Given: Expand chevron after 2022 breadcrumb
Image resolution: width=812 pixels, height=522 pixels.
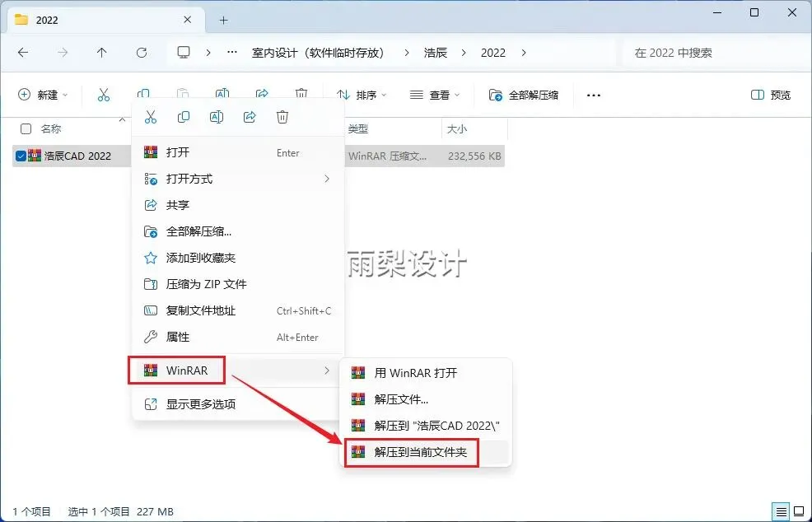Looking at the screenshot, I should (524, 53).
